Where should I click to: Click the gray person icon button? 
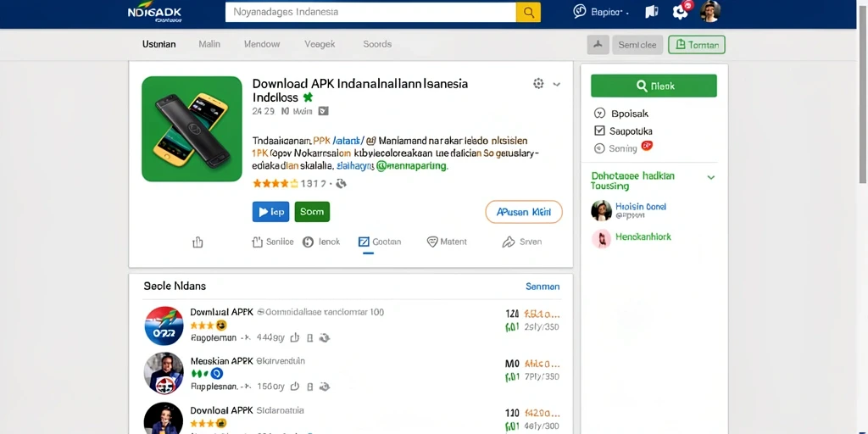coord(598,45)
